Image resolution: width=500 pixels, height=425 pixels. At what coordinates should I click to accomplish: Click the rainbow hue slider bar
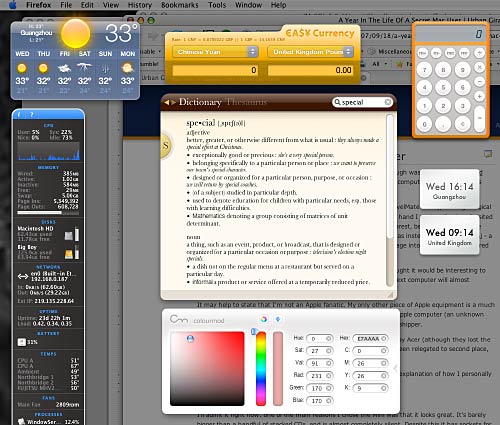(261, 368)
